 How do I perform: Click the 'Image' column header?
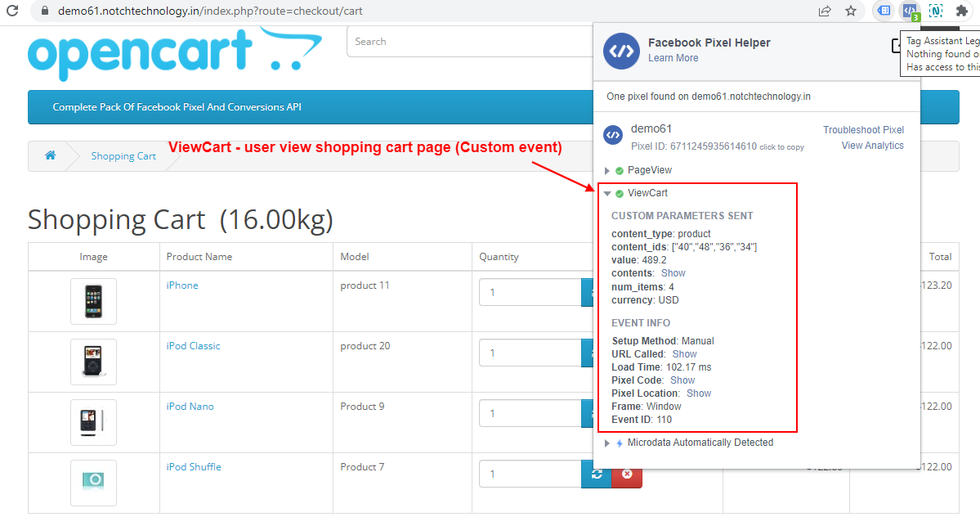point(93,257)
